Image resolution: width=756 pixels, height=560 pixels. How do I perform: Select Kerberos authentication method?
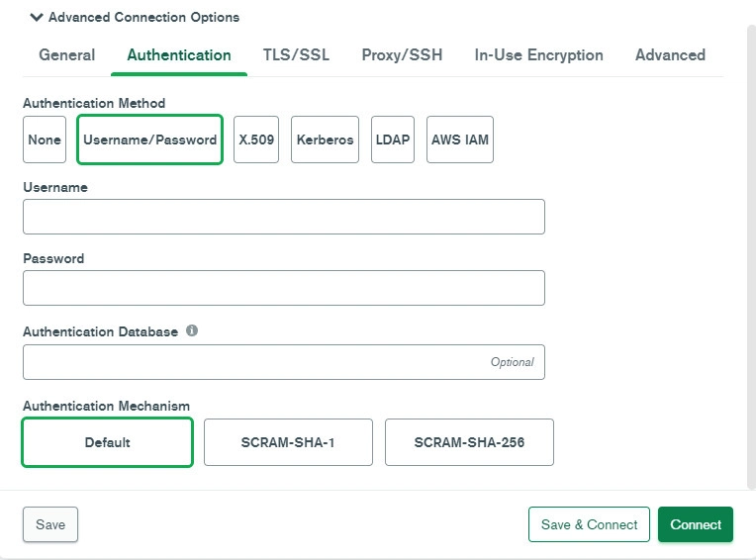325,140
